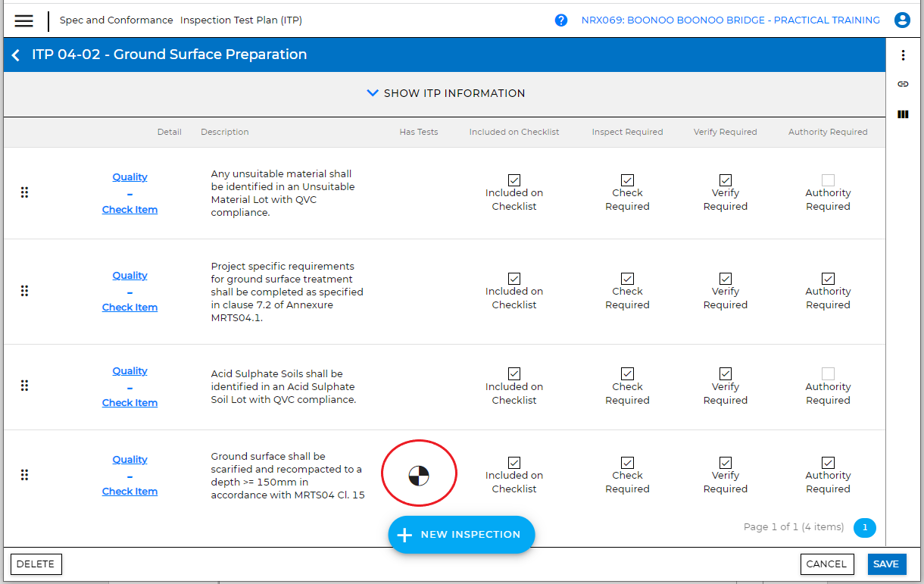
Task: Disable Verify Required on the second row
Action: [x=725, y=279]
